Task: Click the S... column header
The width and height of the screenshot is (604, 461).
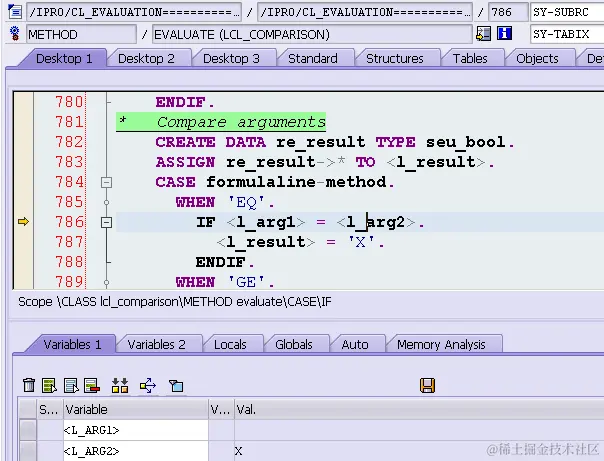Action: [x=50, y=409]
